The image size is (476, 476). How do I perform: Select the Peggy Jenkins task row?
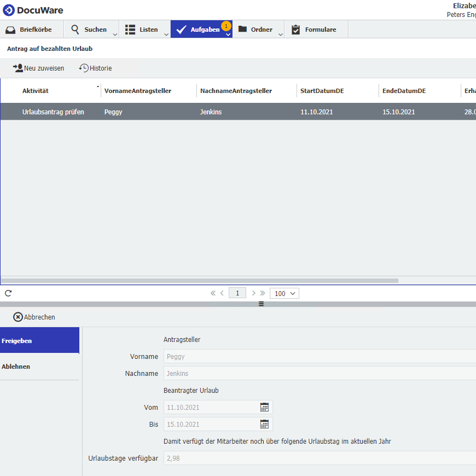164,112
